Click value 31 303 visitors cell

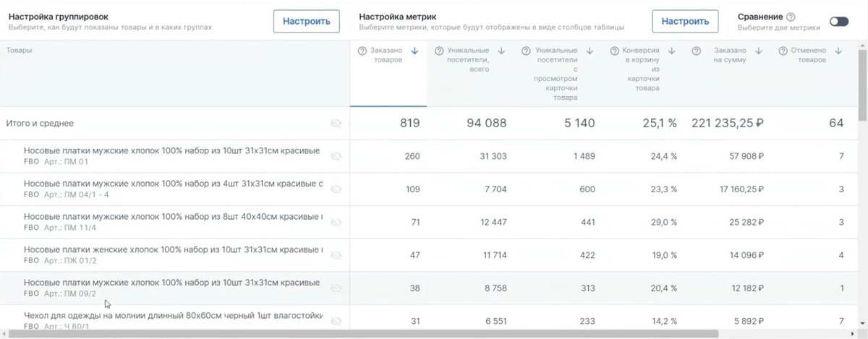492,156
